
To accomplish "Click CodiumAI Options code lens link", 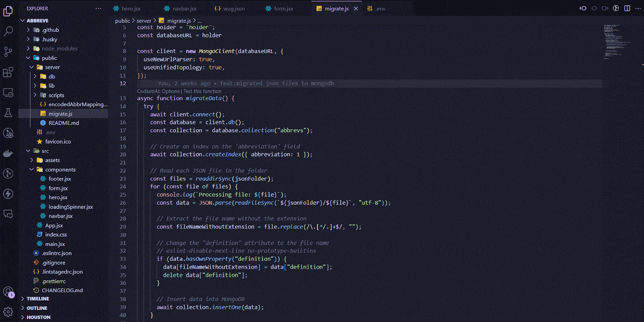I will coord(158,91).
